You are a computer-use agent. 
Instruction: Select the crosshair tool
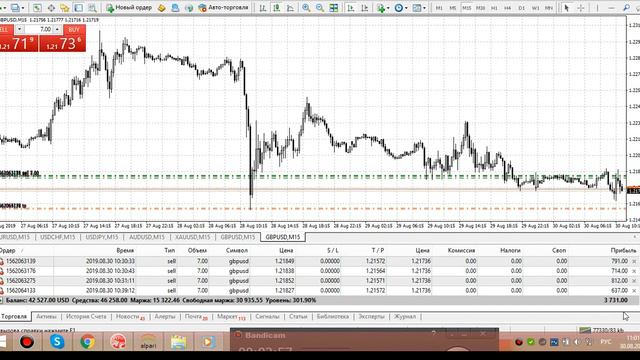click(x=580, y=8)
